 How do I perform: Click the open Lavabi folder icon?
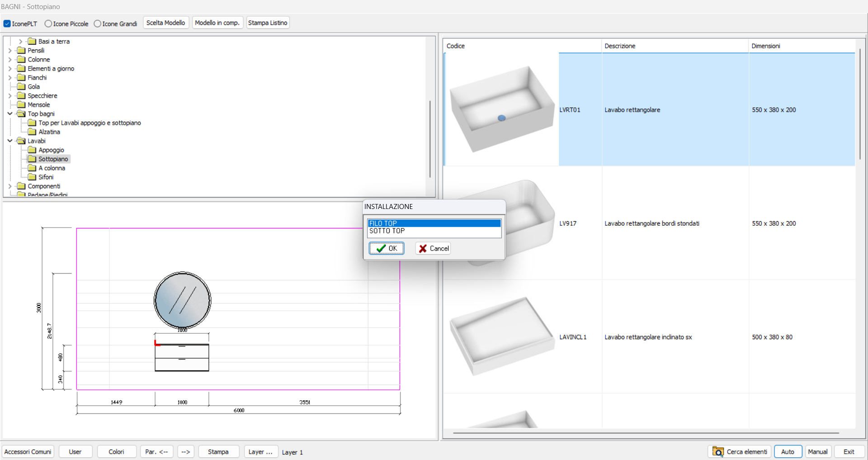coord(21,141)
